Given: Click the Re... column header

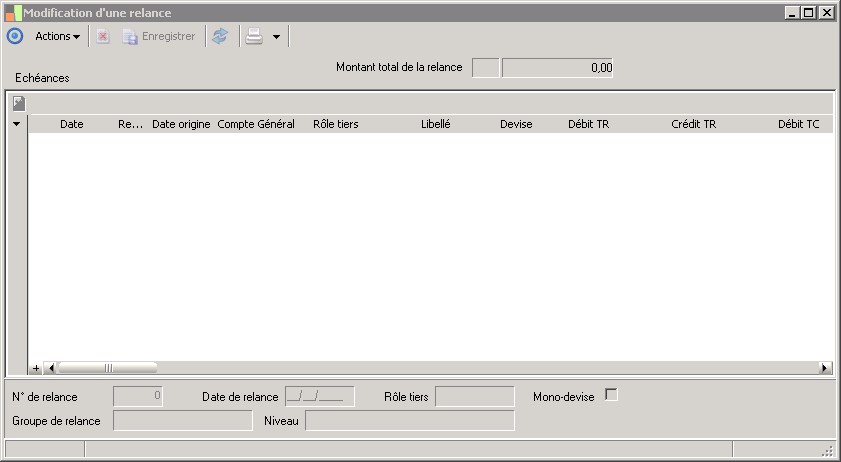Looking at the screenshot, I should [130, 124].
